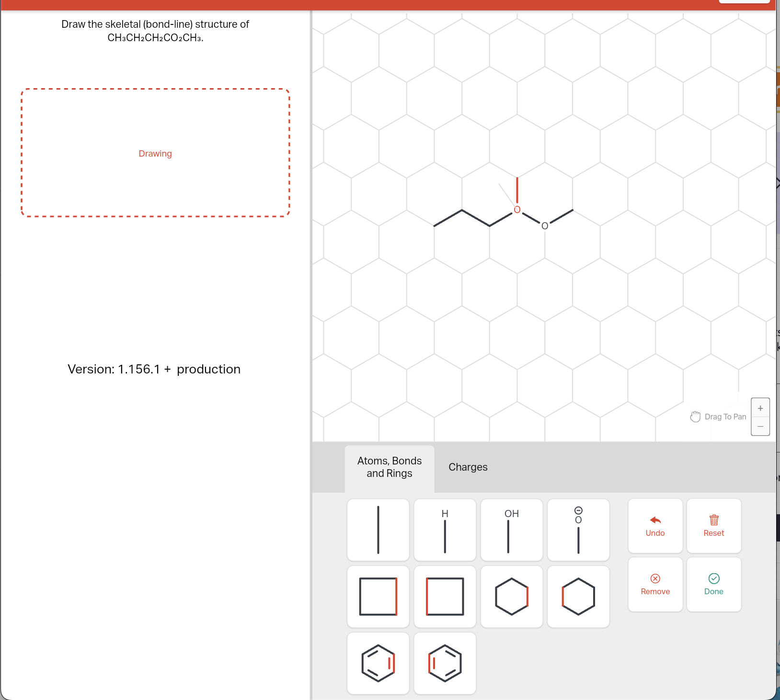Image resolution: width=780 pixels, height=700 pixels.
Task: Select the negatively charged oxygen tool
Action: point(578,530)
